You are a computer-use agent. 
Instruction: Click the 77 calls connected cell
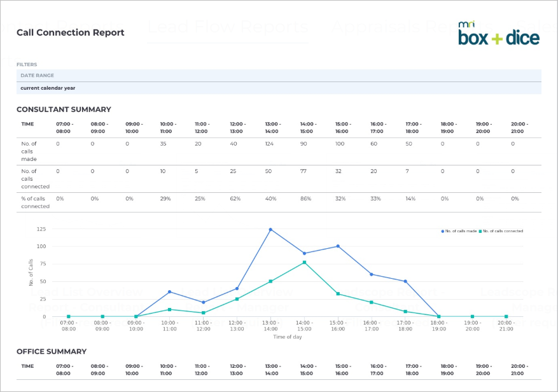[x=303, y=171]
